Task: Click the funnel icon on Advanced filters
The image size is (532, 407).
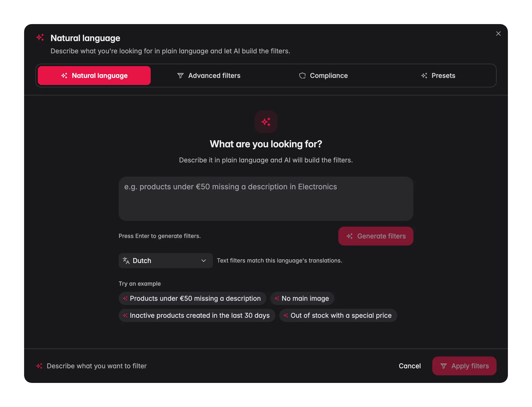Action: 180,76
